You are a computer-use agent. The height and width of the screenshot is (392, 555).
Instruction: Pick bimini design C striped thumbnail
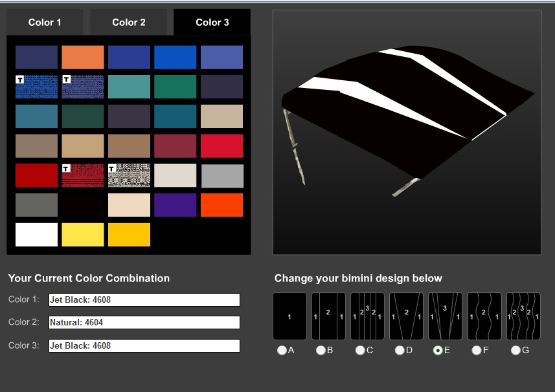tap(367, 316)
